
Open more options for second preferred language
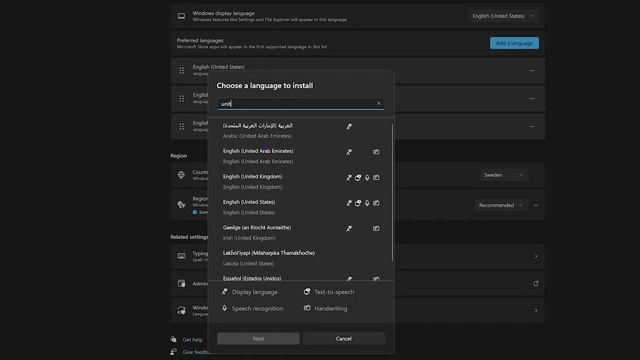531,98
